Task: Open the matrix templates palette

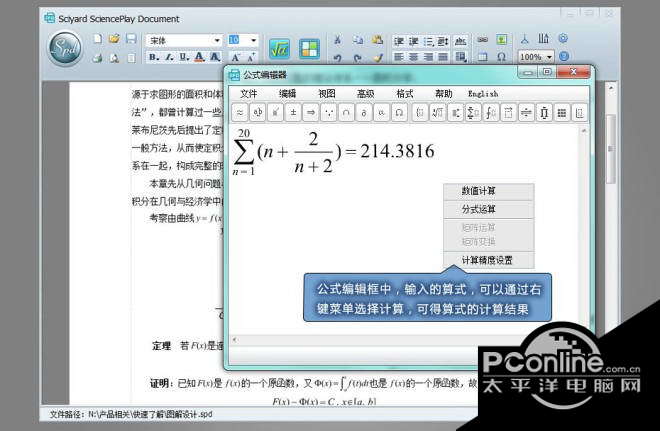Action: click(561, 113)
